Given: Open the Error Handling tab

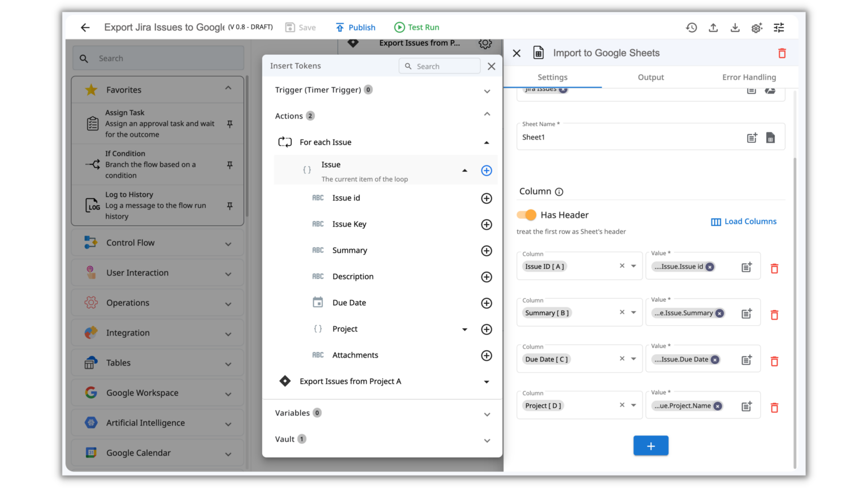Looking at the screenshot, I should (x=748, y=77).
